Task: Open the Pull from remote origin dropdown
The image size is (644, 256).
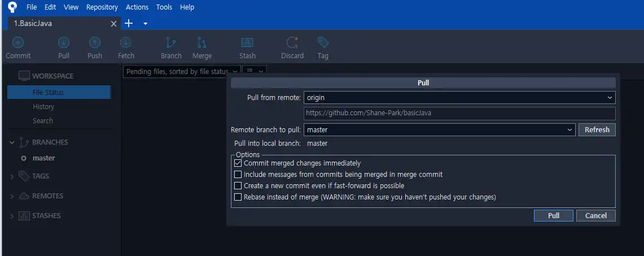Action: (x=459, y=97)
